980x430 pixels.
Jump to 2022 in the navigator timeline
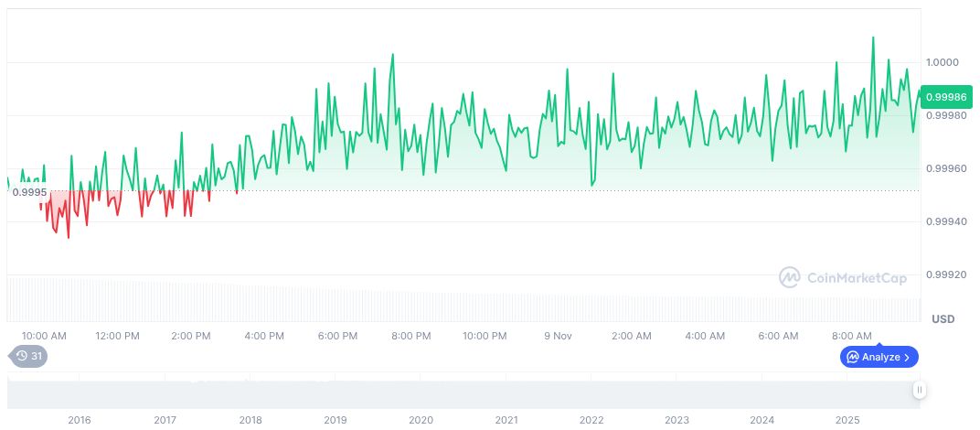pos(591,420)
